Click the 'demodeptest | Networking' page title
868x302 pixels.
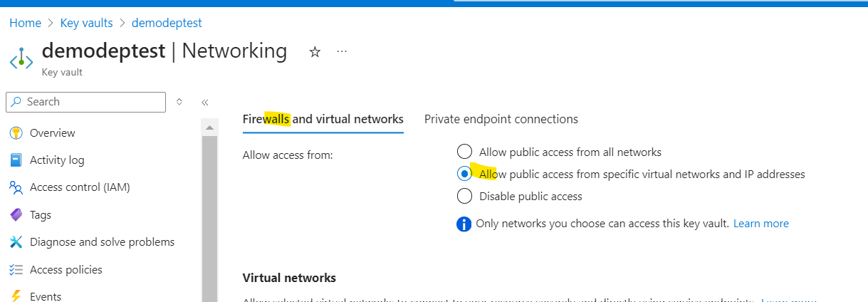coord(164,51)
